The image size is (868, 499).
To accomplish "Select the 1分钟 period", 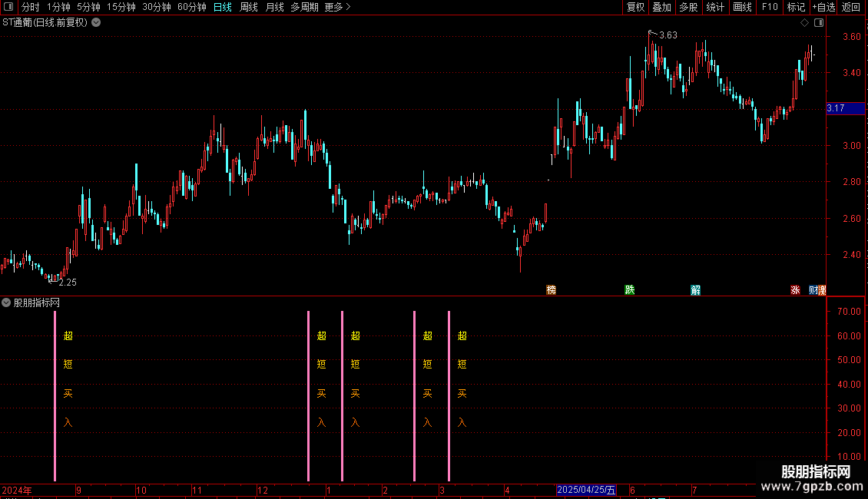I will (58, 7).
